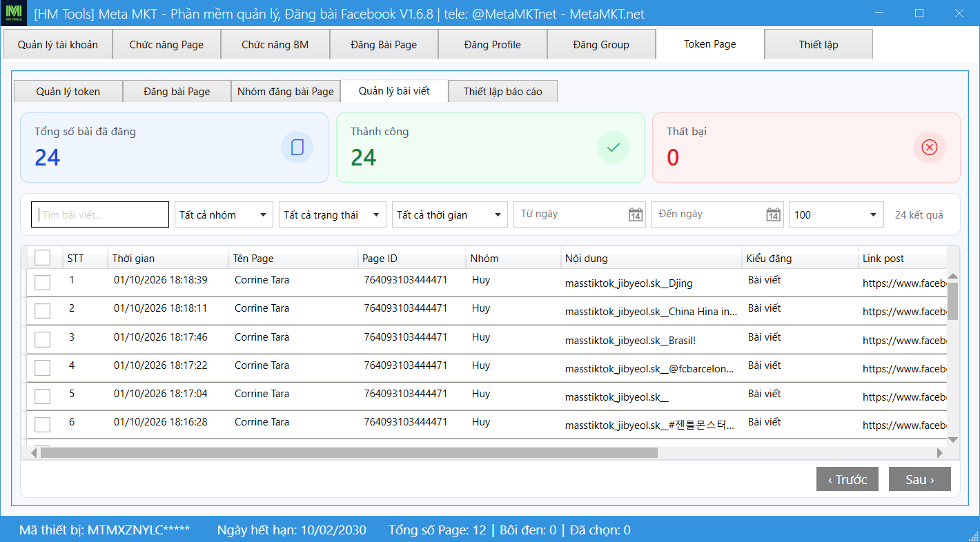The image size is (980, 542).
Task: Open the calendar picker for Từ ngày
Action: pyautogui.click(x=636, y=214)
